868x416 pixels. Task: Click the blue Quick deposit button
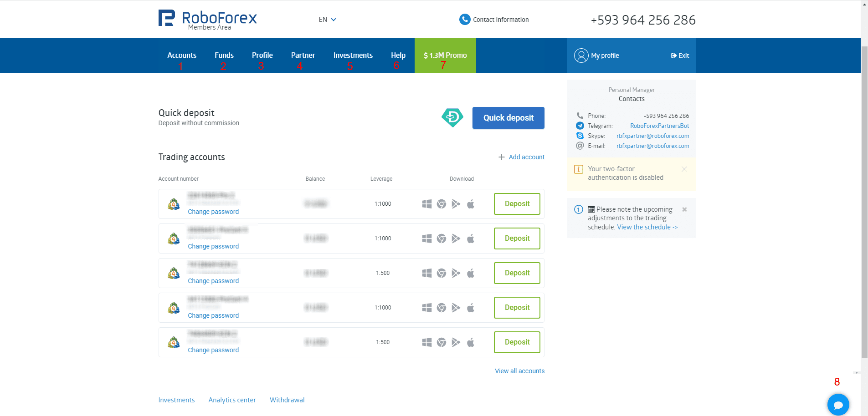click(x=508, y=118)
